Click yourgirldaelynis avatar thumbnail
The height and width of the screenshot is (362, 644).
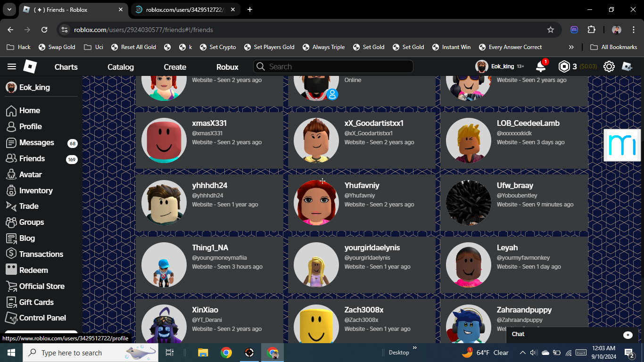(x=316, y=265)
